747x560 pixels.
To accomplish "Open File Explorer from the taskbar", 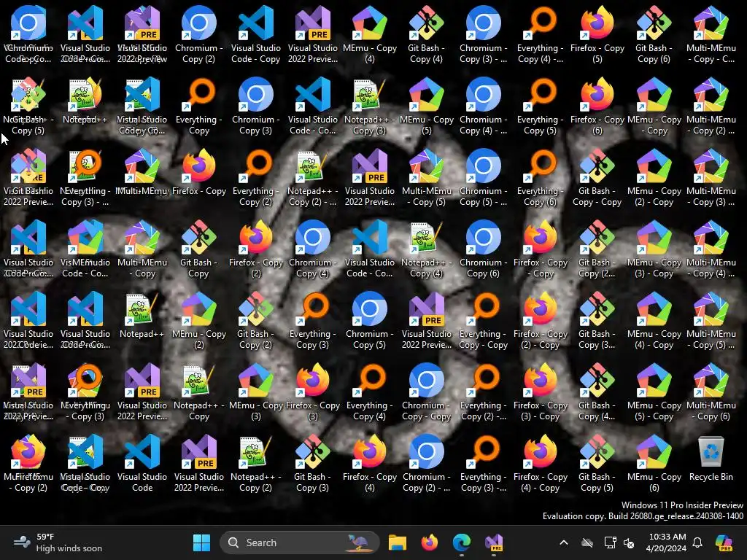I will [398, 542].
